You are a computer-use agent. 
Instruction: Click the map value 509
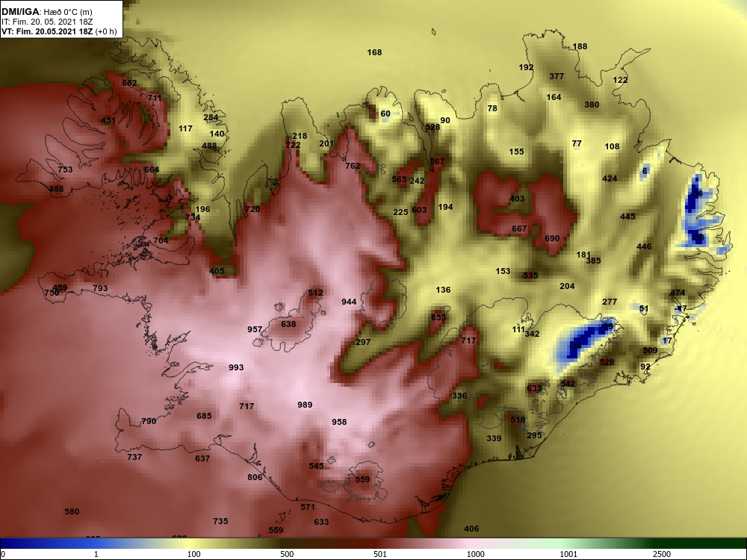[x=650, y=350]
